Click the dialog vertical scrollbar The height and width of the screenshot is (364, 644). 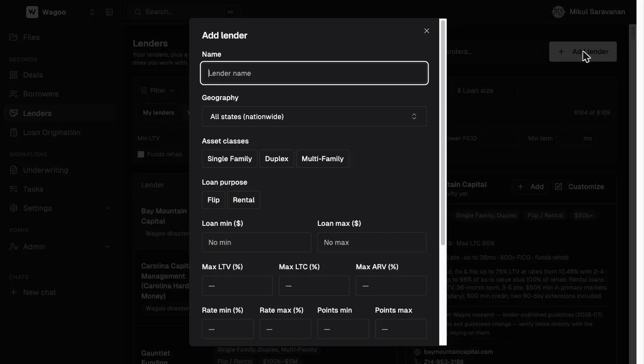(x=443, y=133)
